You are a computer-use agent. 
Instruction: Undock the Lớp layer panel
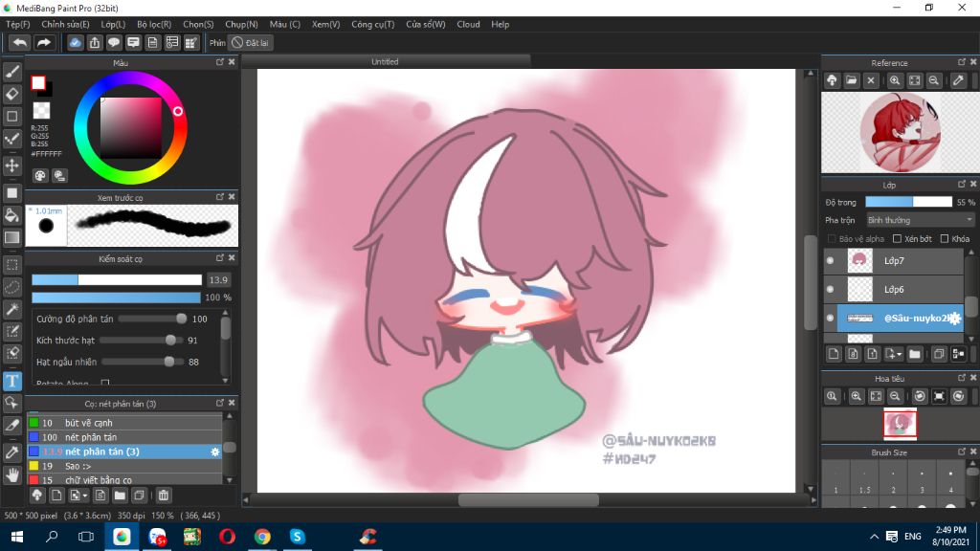click(962, 185)
